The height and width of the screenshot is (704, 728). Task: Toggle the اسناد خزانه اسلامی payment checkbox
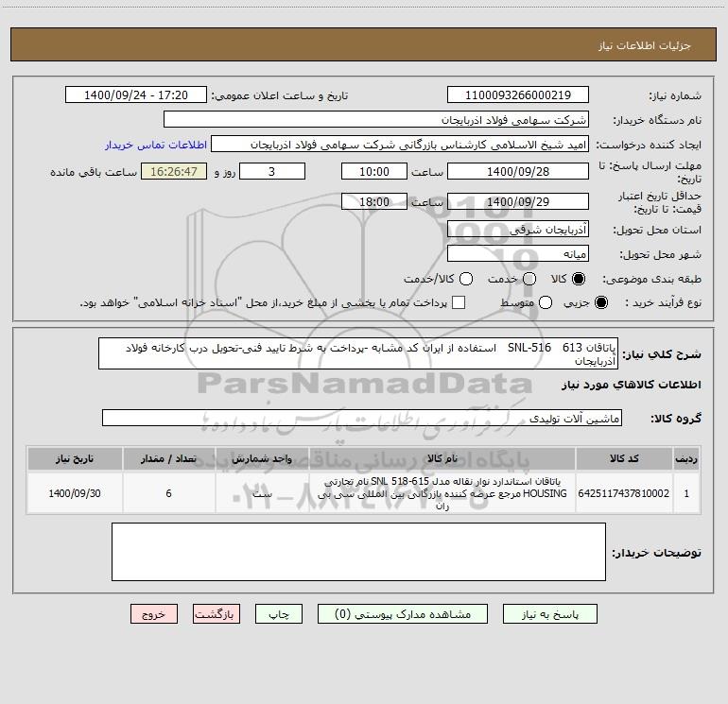tap(459, 302)
